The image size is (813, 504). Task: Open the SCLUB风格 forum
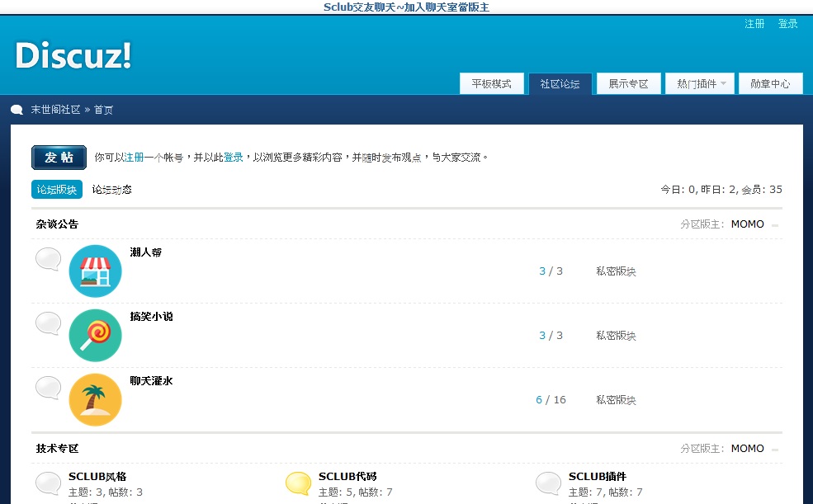97,477
